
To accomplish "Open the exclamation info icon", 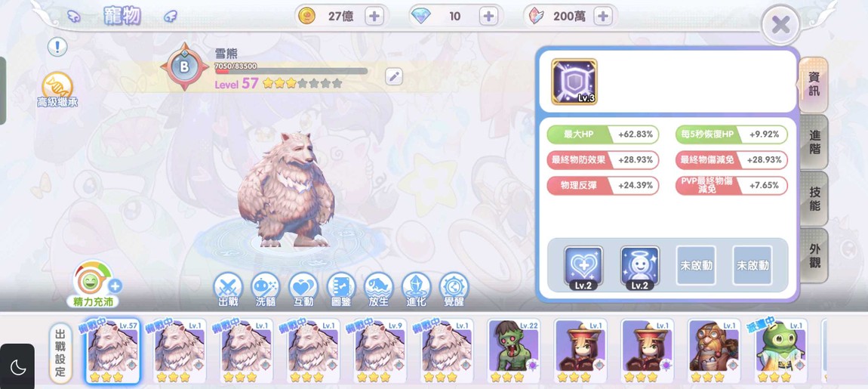I will tap(57, 47).
